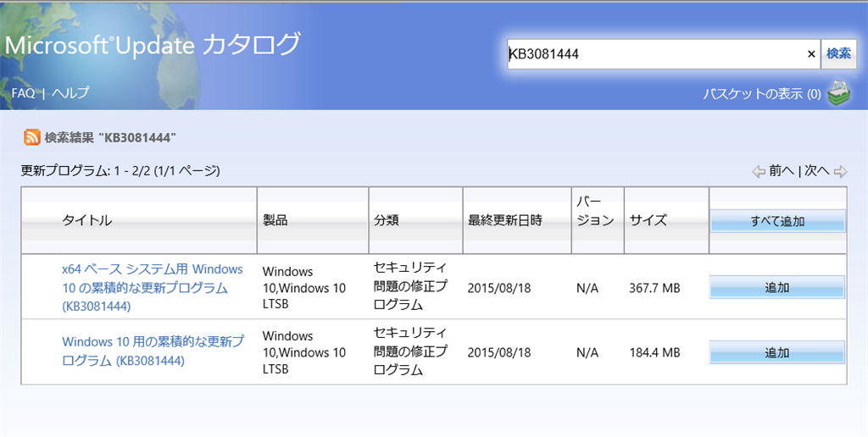Open x64 ベース システム用 update link
Viewport: 868px width, 437px height.
[x=153, y=288]
